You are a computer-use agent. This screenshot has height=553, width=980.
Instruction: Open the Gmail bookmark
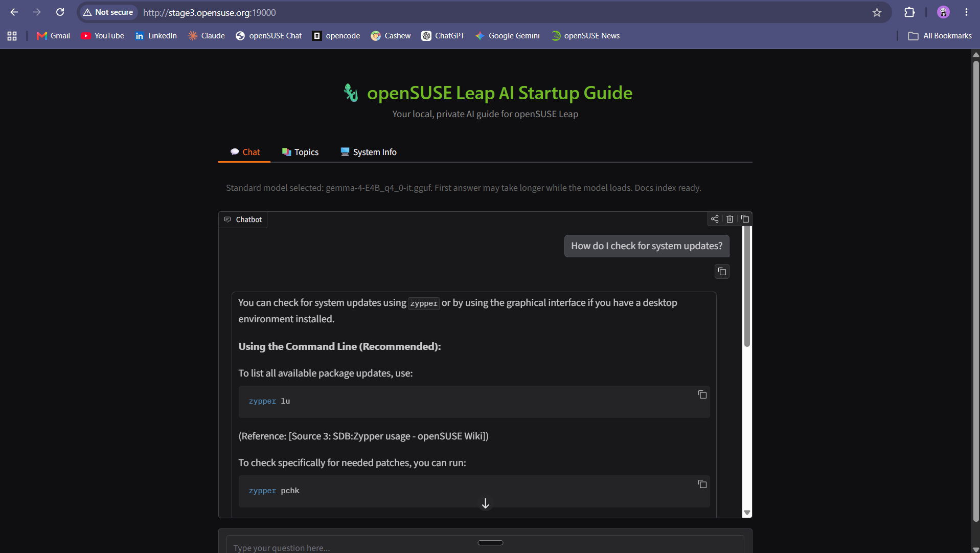(54, 36)
